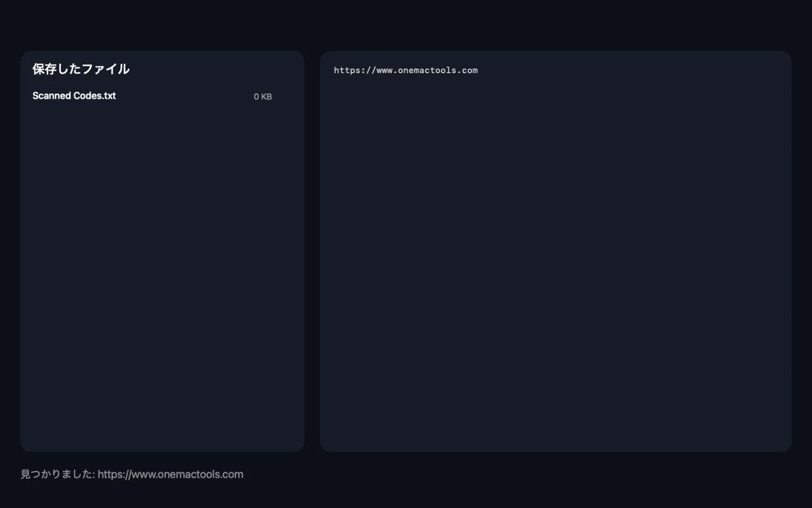Screen dimensions: 812x508
Task: Click the KB unit beside the file name
Action: coord(266,96)
